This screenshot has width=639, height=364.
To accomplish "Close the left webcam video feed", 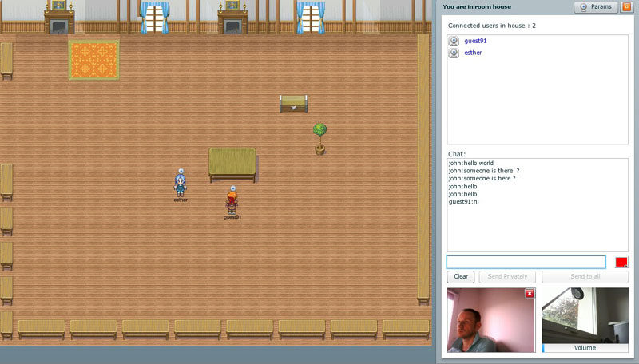I will click(529, 294).
